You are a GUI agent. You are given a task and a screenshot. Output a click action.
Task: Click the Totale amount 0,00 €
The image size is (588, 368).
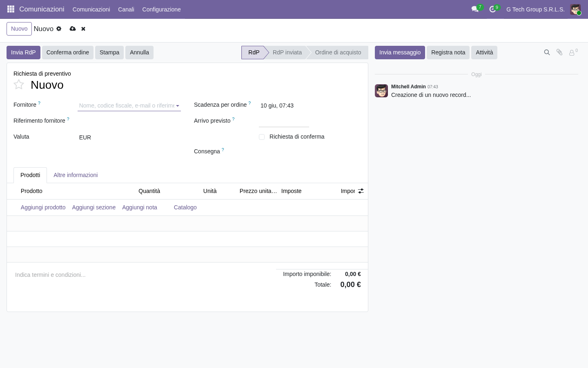(350, 285)
